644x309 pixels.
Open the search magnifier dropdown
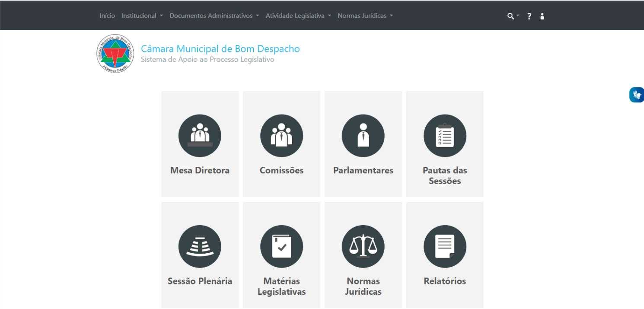[x=513, y=16]
